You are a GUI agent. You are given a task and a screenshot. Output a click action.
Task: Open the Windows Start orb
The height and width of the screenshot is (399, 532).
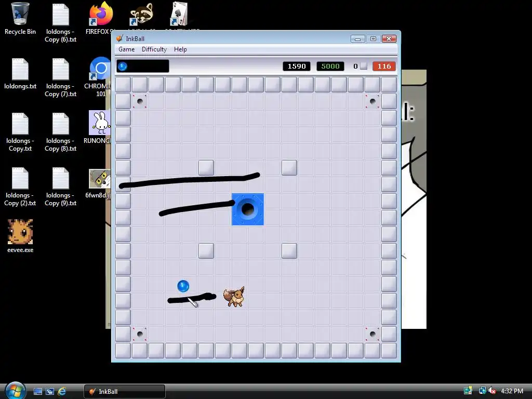click(15, 390)
